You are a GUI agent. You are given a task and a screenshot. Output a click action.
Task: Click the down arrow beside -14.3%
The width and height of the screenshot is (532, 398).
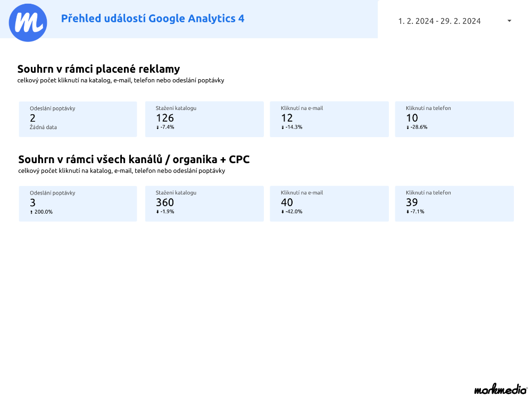(x=282, y=128)
